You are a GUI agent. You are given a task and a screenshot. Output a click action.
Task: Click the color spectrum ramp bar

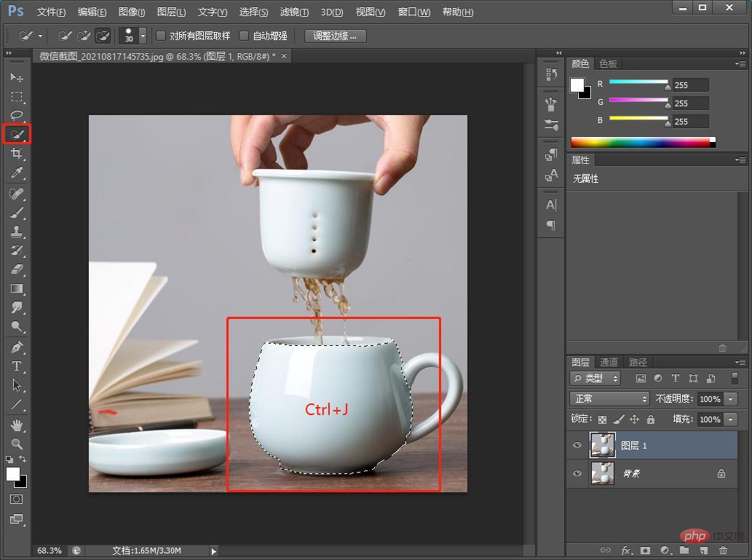643,142
